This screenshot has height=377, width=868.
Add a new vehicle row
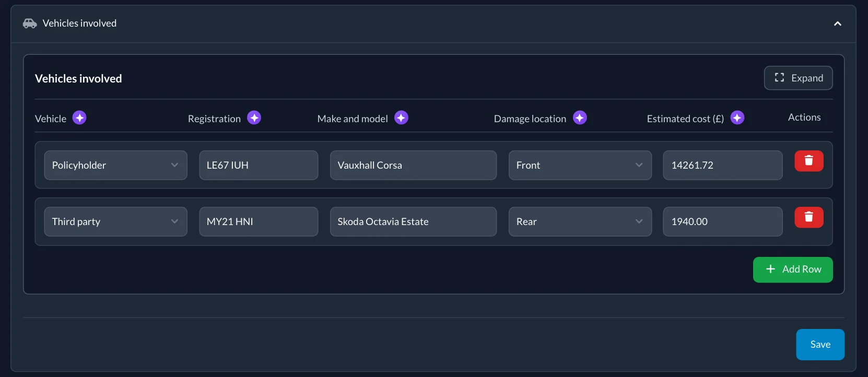[793, 269]
